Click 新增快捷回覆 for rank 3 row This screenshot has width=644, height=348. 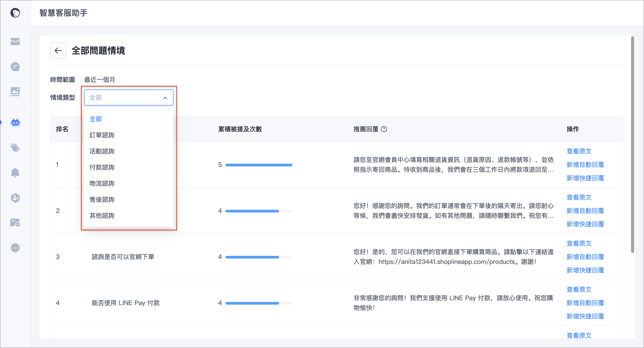pos(585,270)
